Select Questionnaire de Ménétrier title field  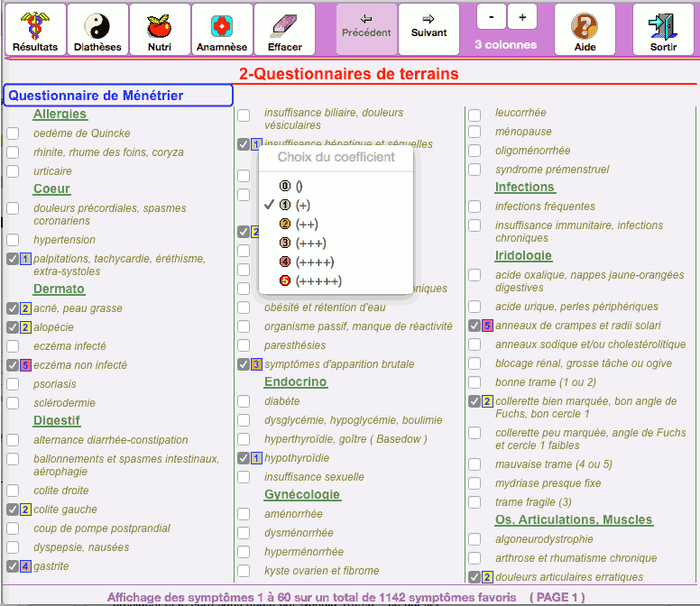tap(118, 96)
